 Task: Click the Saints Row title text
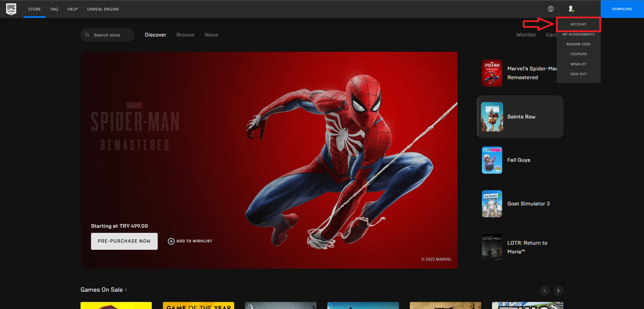(521, 117)
